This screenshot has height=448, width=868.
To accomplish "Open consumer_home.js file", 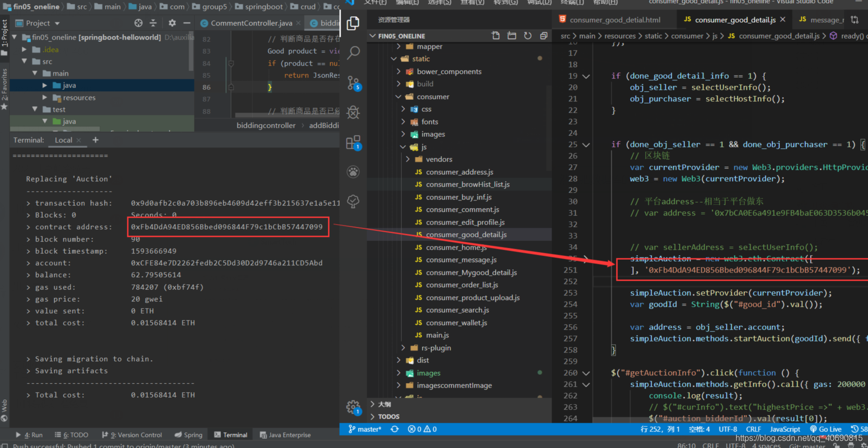I will coord(456,247).
